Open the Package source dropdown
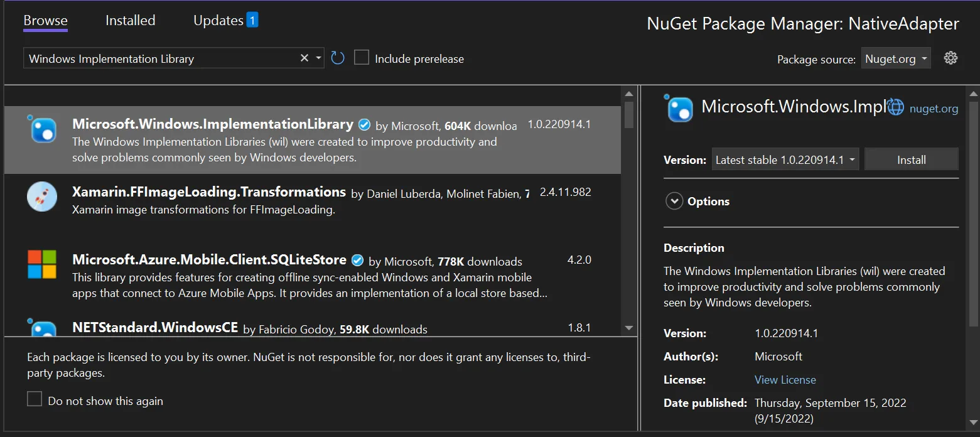This screenshot has height=437, width=980. point(896,58)
